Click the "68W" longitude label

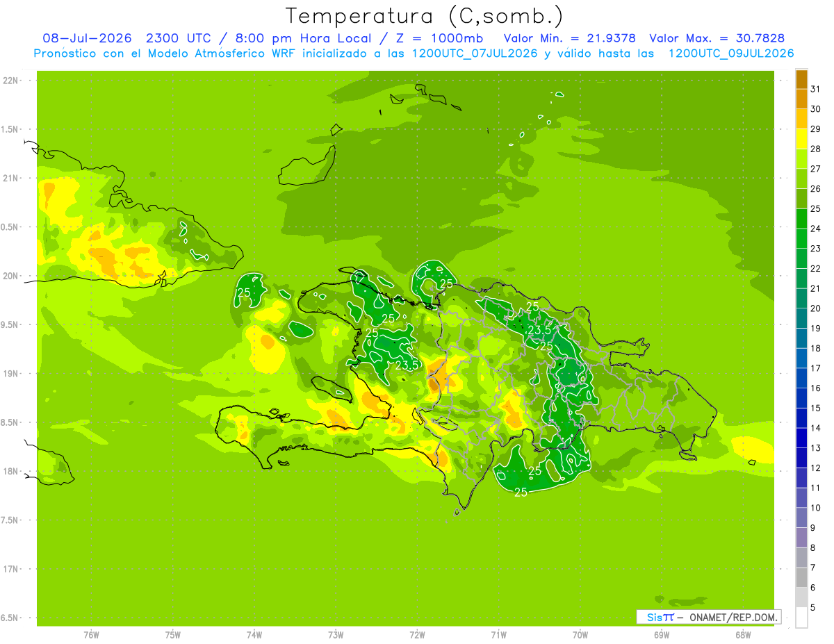(x=743, y=634)
